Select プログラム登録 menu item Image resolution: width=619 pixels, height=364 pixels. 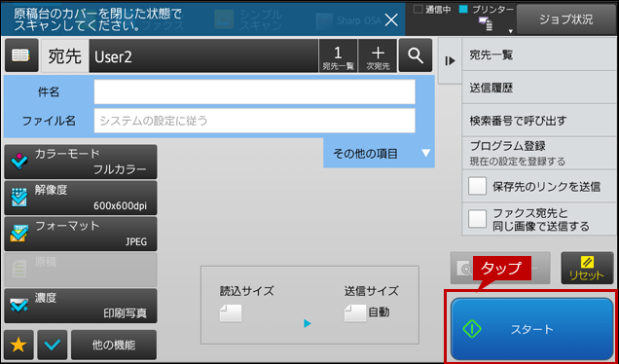539,153
